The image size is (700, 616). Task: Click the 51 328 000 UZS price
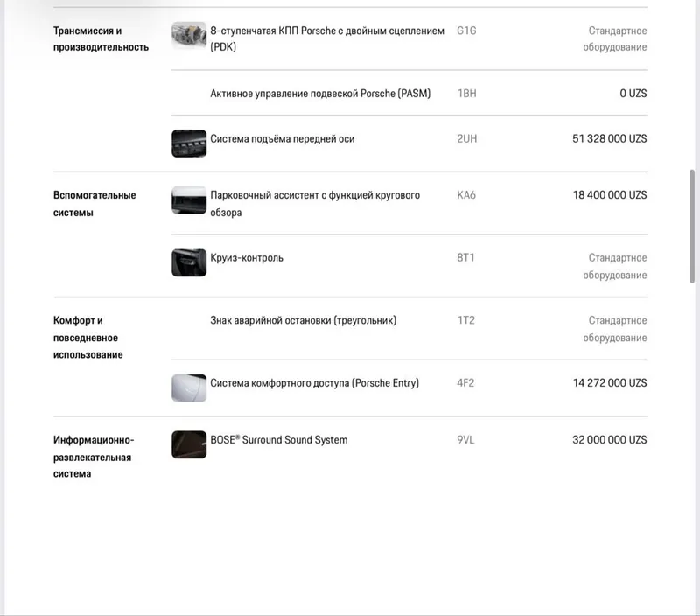tap(609, 139)
